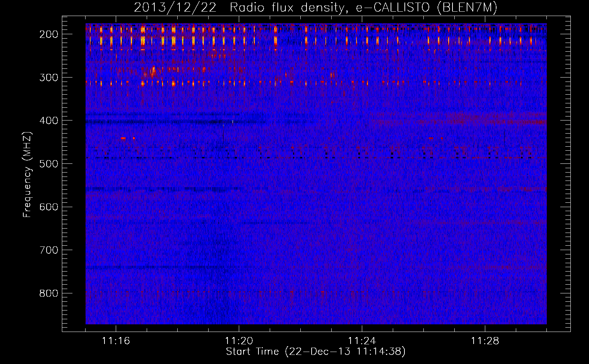Click the plot title '2013/12/22 Radio flux density, e-CALLISTO (BLEN7M)'

point(316,8)
